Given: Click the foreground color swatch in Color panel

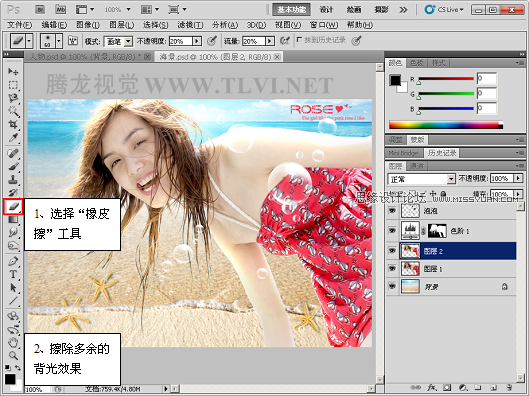Looking at the screenshot, I should pyautogui.click(x=395, y=80).
